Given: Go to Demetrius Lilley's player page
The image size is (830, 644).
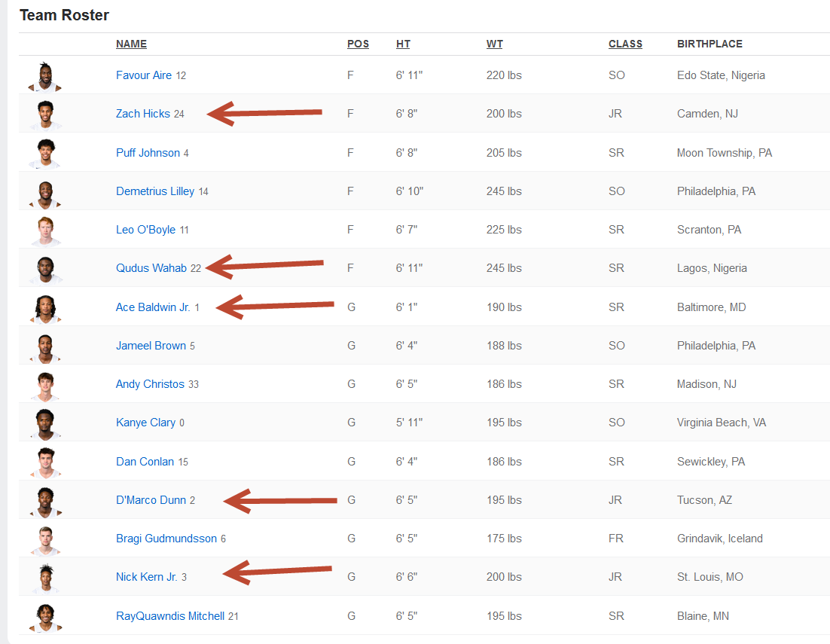Looking at the screenshot, I should click(155, 191).
